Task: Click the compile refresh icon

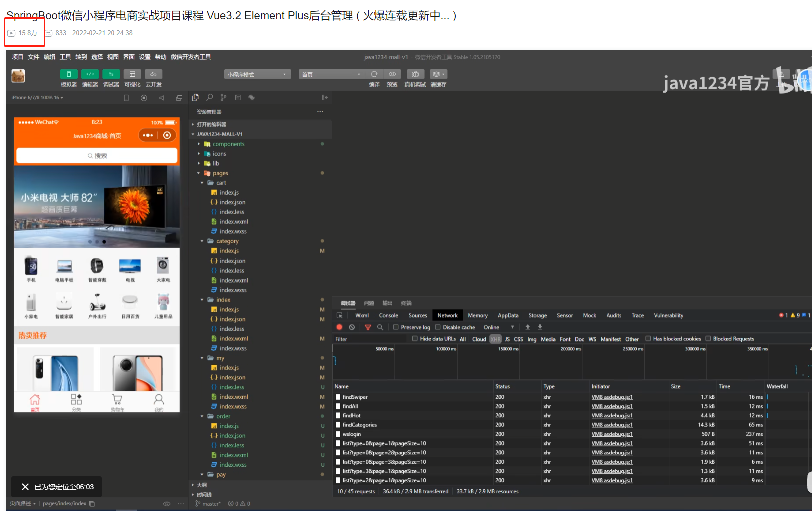Action: pyautogui.click(x=374, y=74)
